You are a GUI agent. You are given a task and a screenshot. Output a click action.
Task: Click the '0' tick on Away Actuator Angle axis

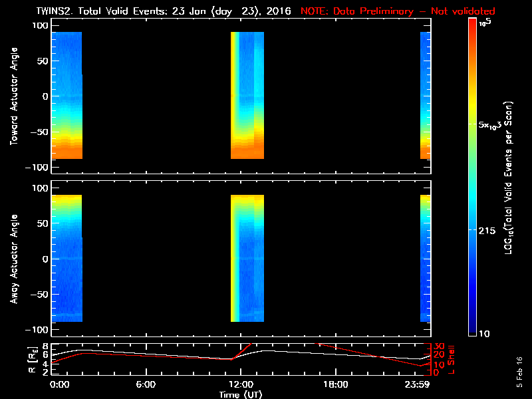click(45, 259)
